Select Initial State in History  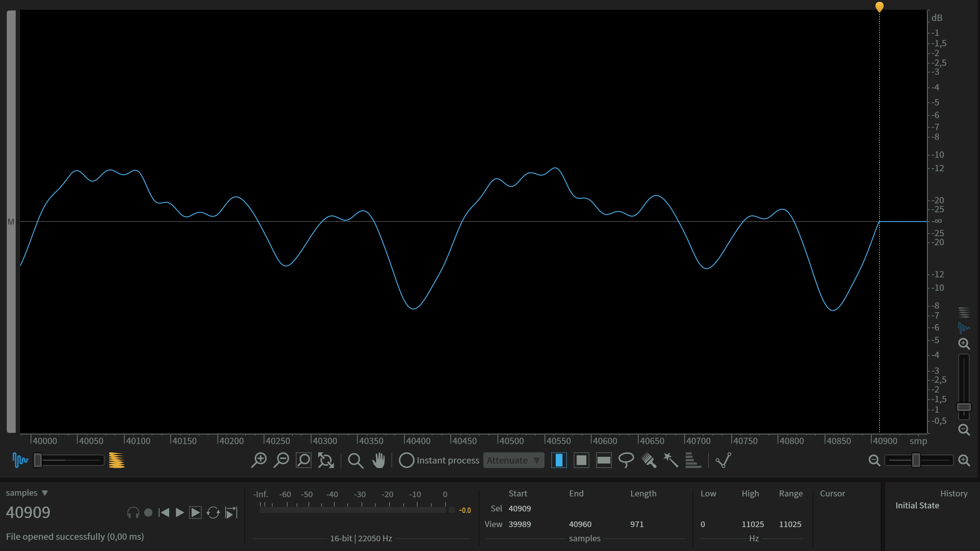(x=917, y=505)
